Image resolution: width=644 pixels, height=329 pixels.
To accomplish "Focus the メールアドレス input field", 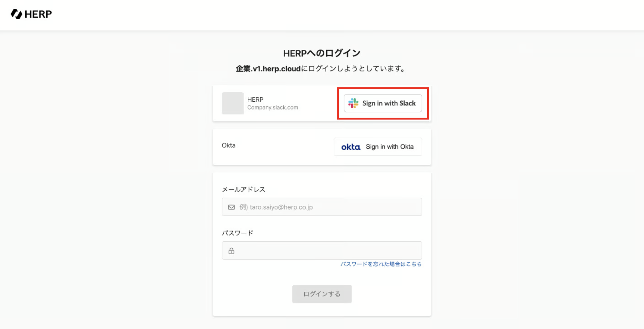I will coord(327,207).
